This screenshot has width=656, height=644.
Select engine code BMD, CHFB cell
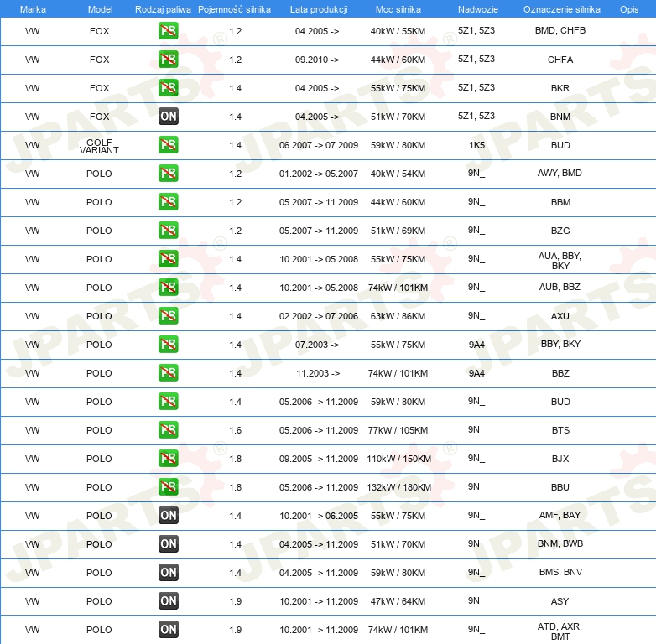click(560, 30)
